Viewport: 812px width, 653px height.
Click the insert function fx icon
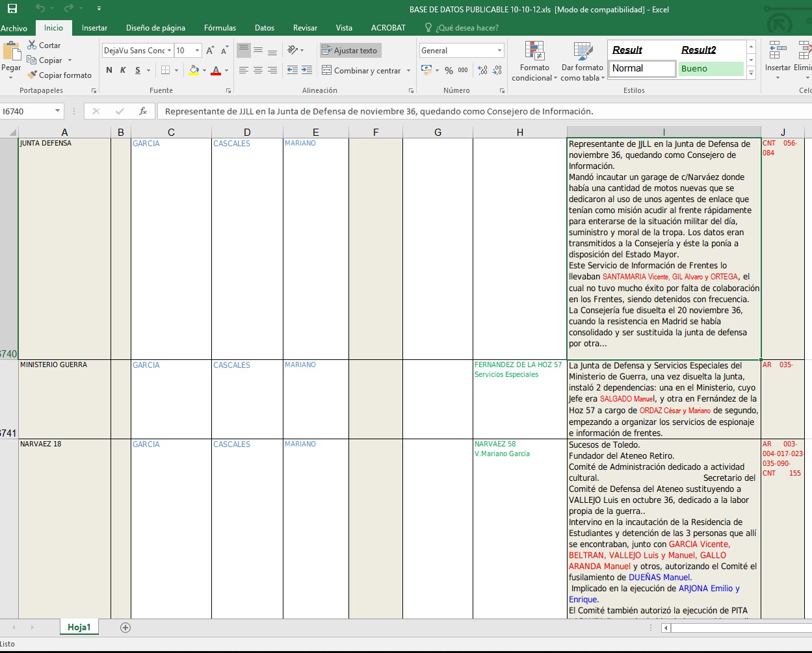pos(143,111)
